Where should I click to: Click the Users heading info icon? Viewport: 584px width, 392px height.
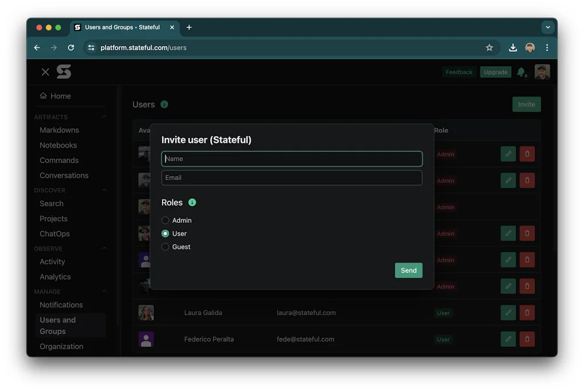pos(164,104)
